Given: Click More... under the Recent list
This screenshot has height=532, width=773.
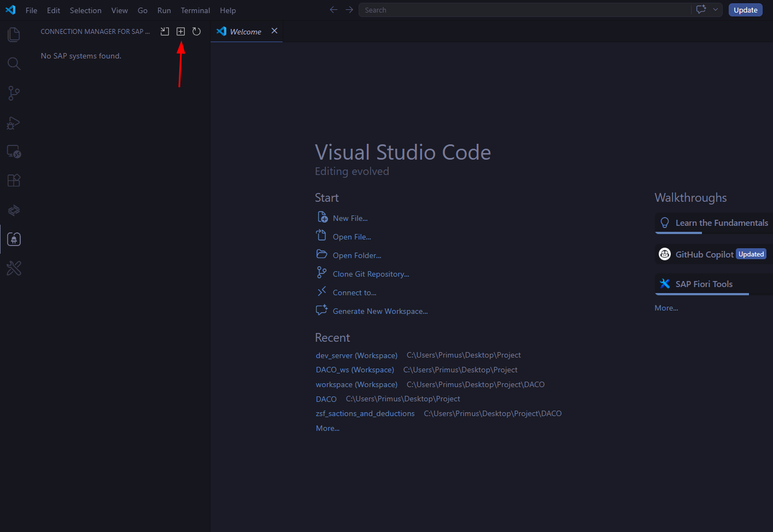Looking at the screenshot, I should [327, 428].
